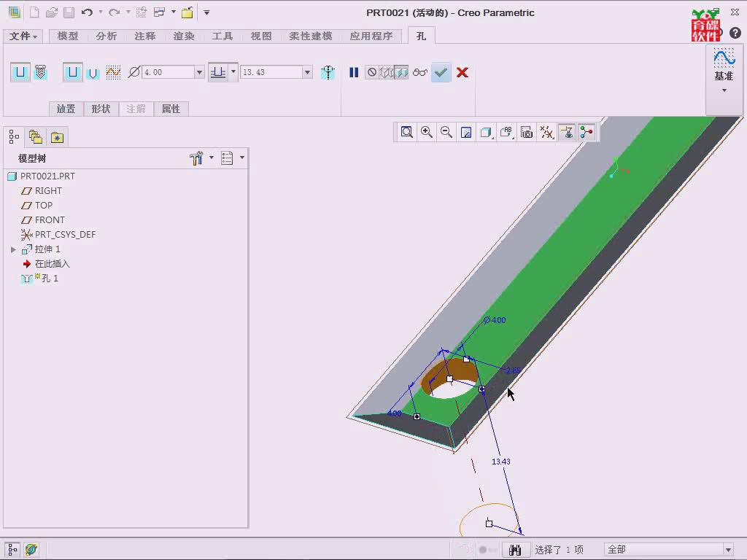
Task: Open the 形状 shape panel
Action: coord(101,109)
